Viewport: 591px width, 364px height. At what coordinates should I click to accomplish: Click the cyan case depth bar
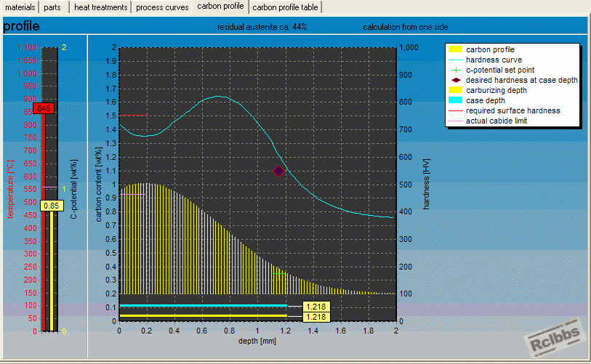(203, 306)
